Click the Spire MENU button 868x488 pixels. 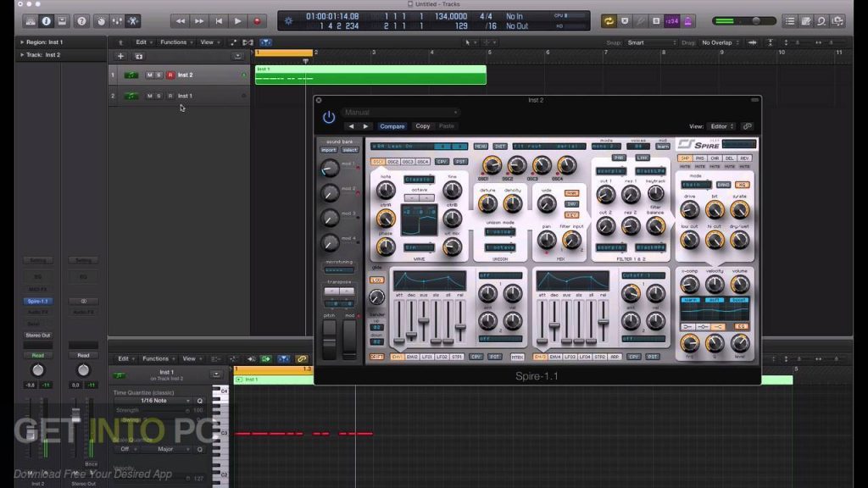pos(481,146)
